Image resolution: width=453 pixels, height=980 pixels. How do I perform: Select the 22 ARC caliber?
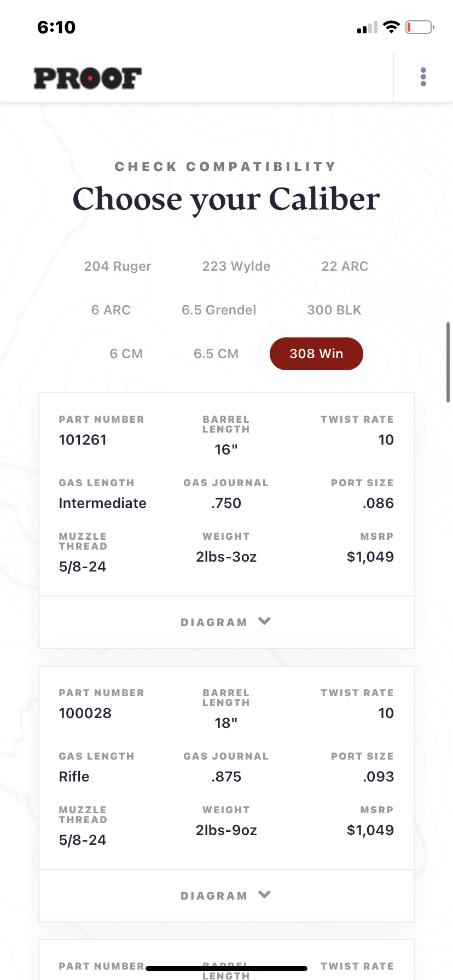pyautogui.click(x=345, y=266)
